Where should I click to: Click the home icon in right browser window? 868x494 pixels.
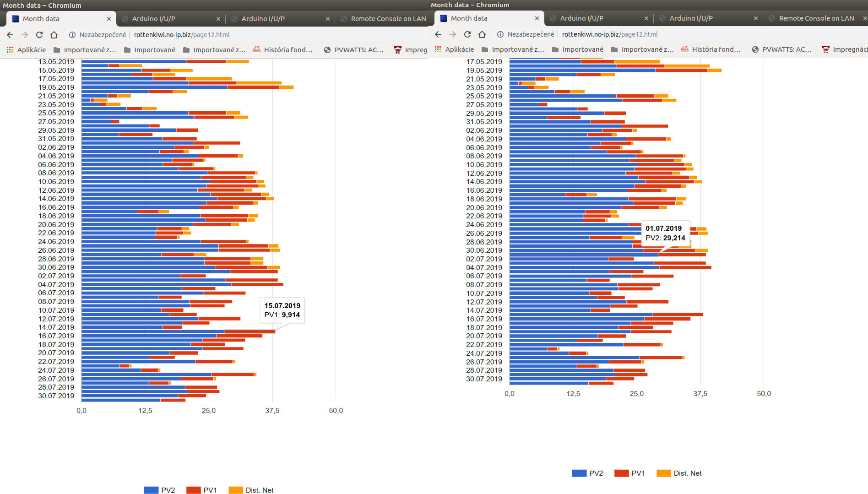click(x=482, y=34)
